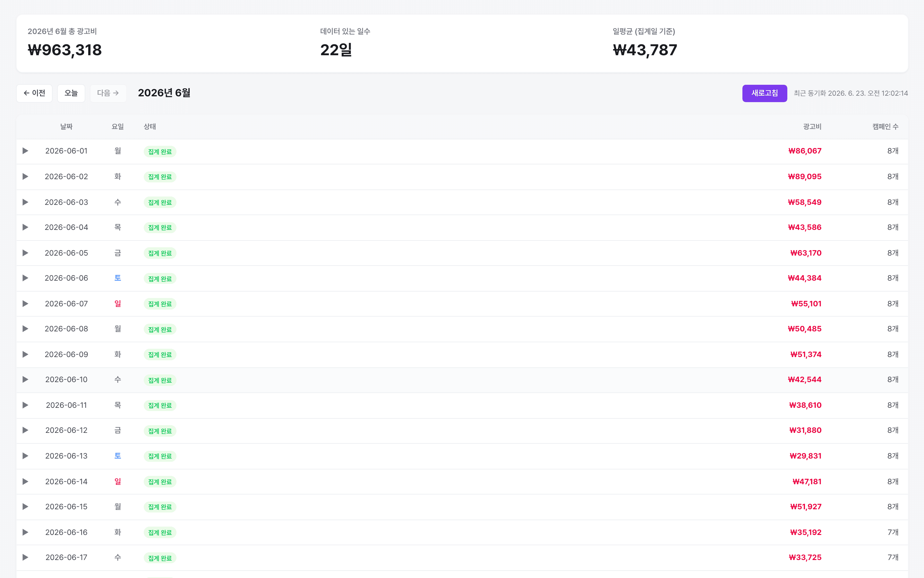Click the 데이터 있는 일수 label
924x578 pixels.
point(345,31)
